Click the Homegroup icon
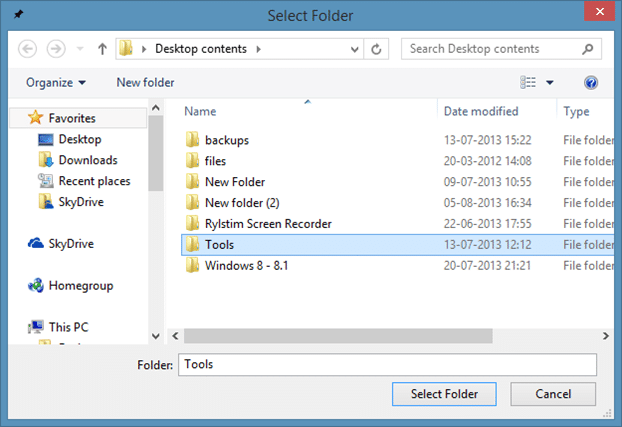The width and height of the screenshot is (622, 427). (x=36, y=285)
